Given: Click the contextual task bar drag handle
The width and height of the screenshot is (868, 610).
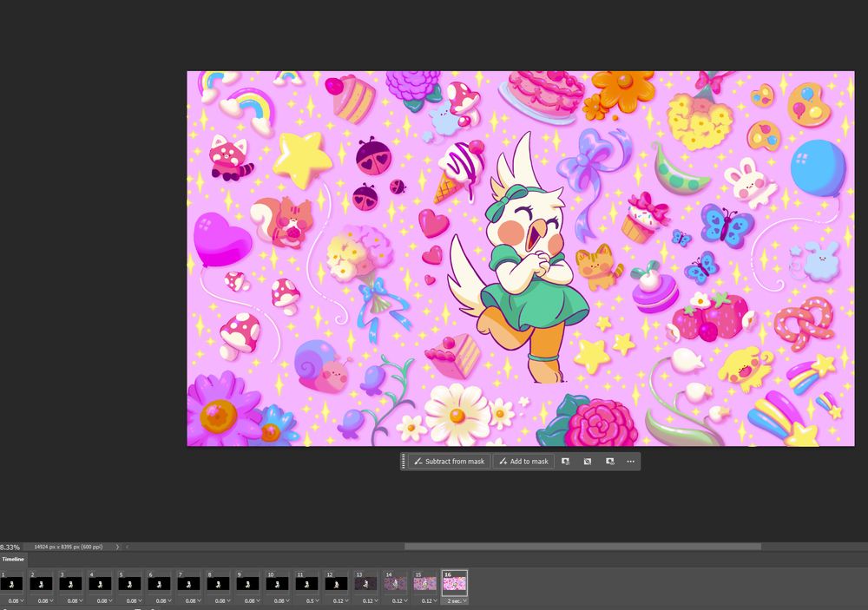Looking at the screenshot, I should pyautogui.click(x=404, y=462).
